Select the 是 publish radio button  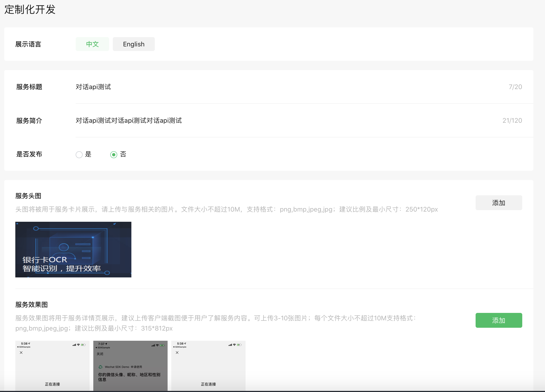click(79, 154)
